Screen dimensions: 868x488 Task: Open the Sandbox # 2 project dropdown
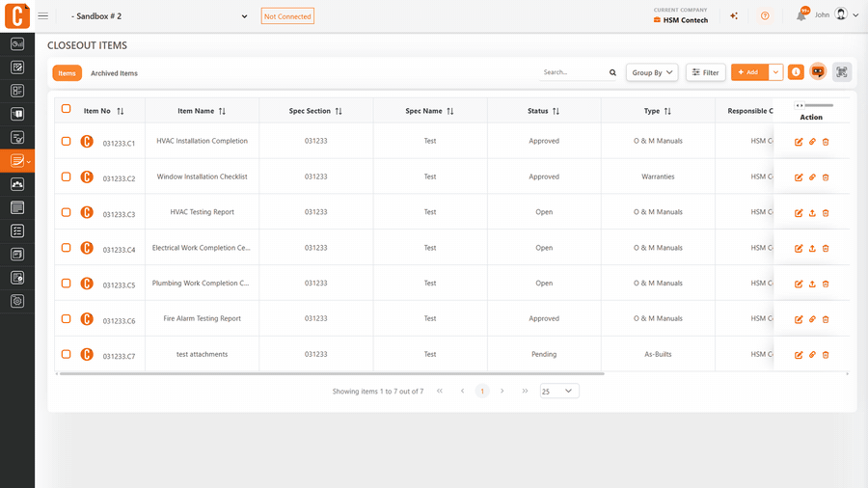[159, 16]
